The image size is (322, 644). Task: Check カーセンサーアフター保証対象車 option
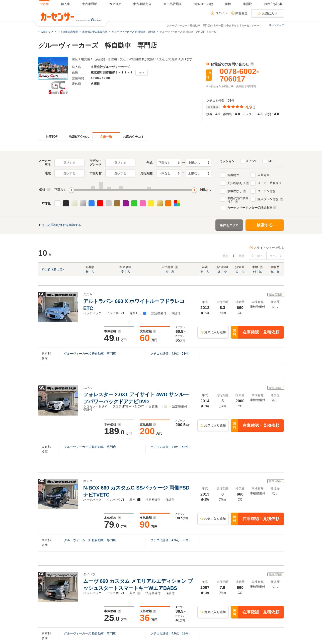point(223,208)
